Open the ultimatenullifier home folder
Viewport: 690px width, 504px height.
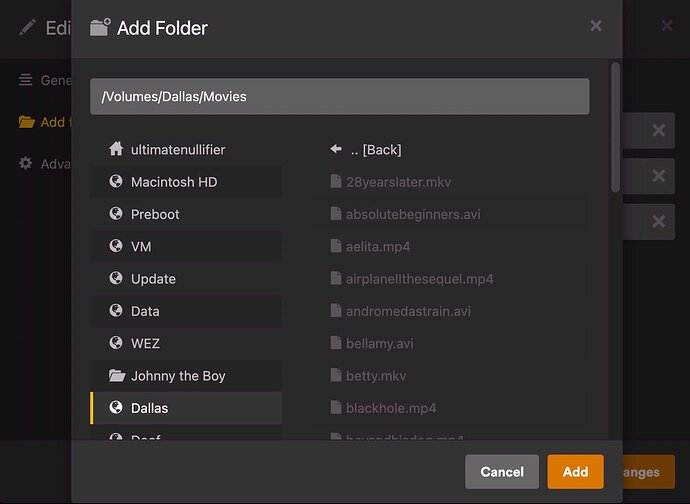[x=186, y=150]
